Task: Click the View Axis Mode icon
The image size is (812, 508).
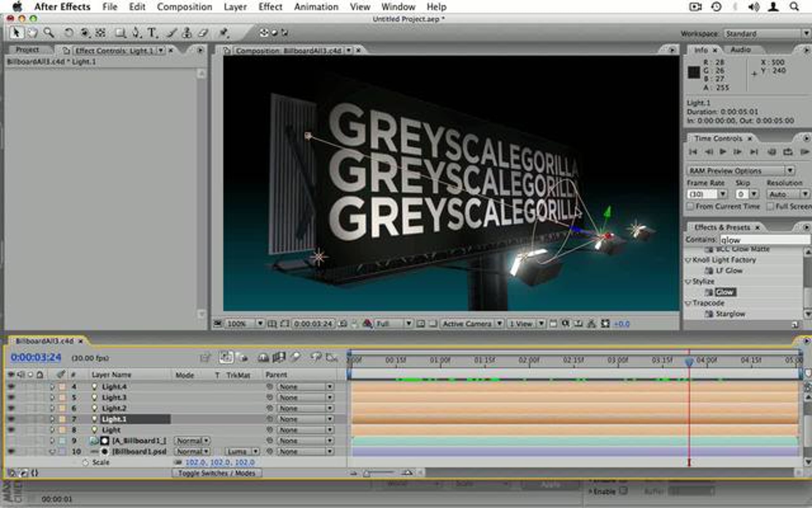Action: click(x=285, y=33)
